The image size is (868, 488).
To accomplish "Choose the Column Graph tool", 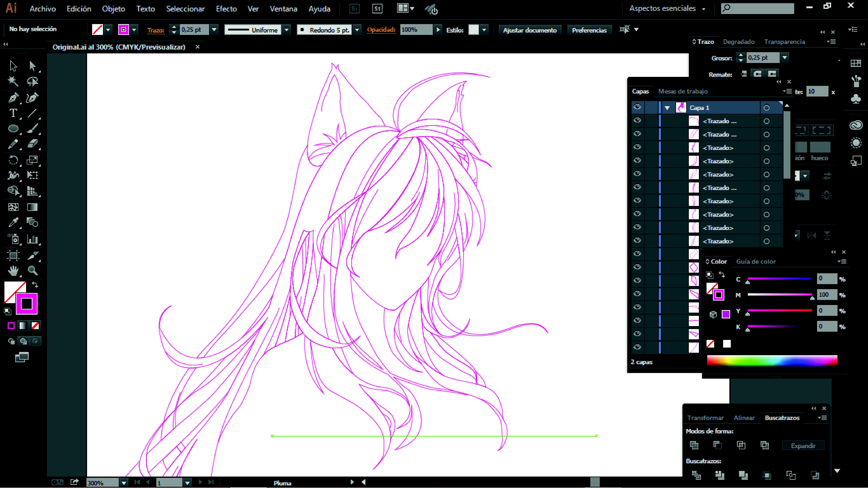I will point(32,239).
